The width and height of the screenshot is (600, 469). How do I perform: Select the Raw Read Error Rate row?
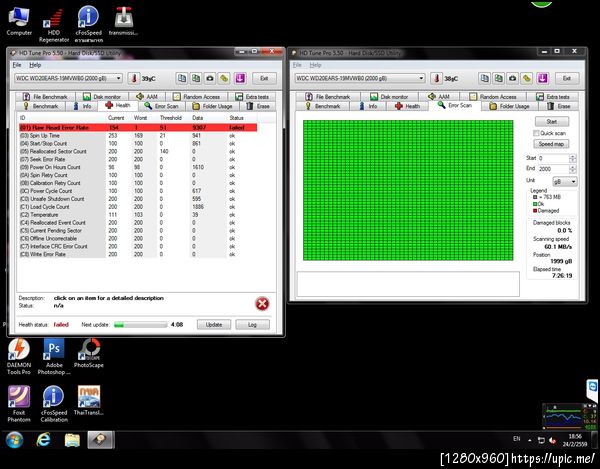[138, 127]
